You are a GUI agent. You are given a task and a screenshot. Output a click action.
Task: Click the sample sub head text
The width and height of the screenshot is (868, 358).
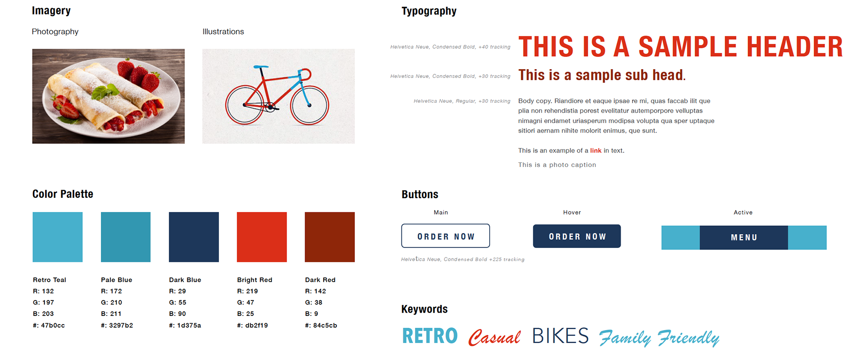602,75
